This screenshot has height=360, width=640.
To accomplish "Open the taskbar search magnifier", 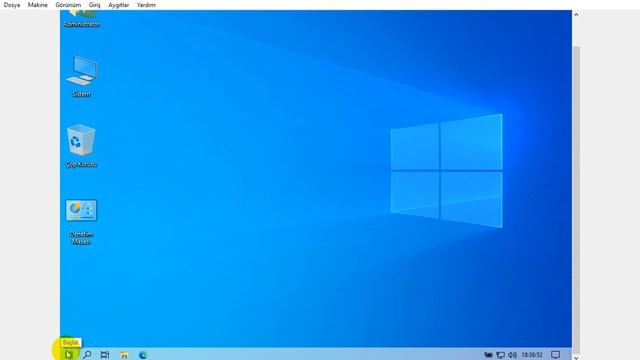I will [87, 354].
